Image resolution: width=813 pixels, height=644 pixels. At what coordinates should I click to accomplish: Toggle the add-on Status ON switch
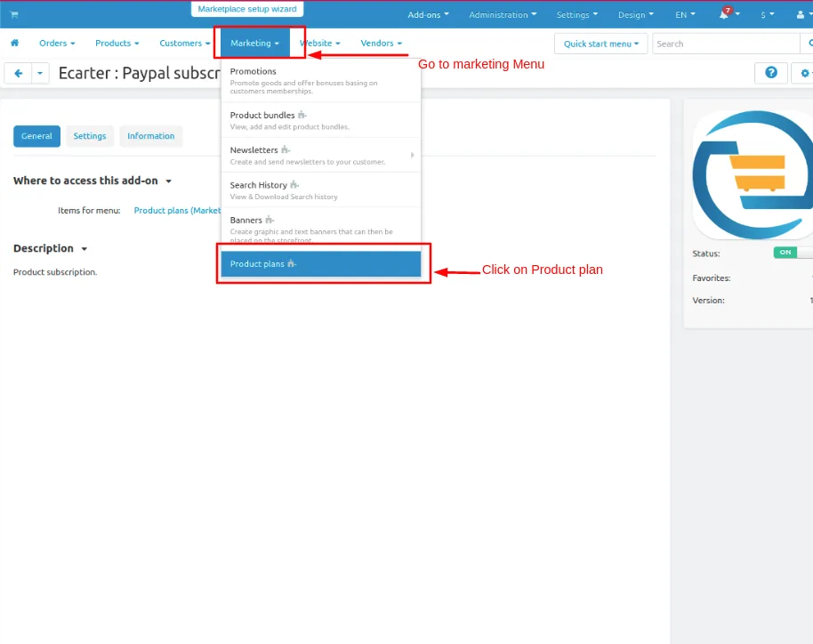coord(793,253)
